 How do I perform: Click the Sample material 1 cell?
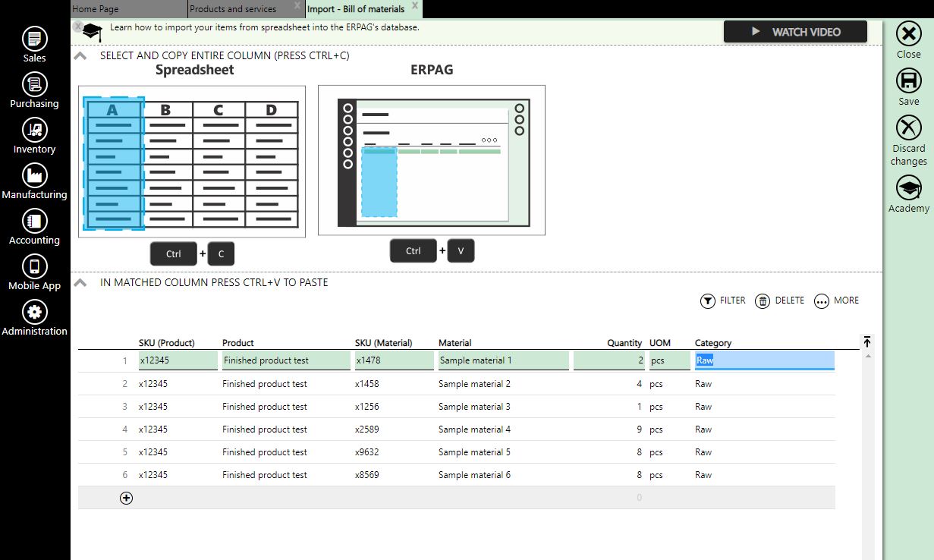(x=504, y=360)
